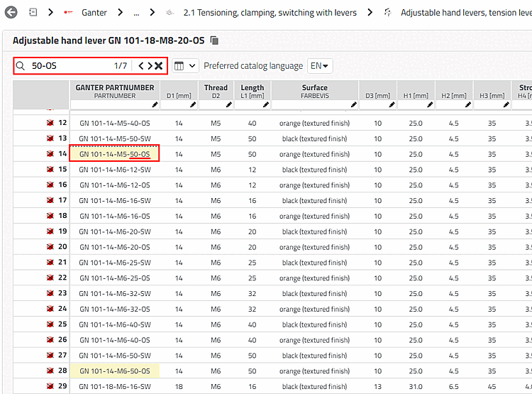The image size is (532, 394).
Task: Select part GN 101-14-M6-32-SW
Action: (115, 293)
